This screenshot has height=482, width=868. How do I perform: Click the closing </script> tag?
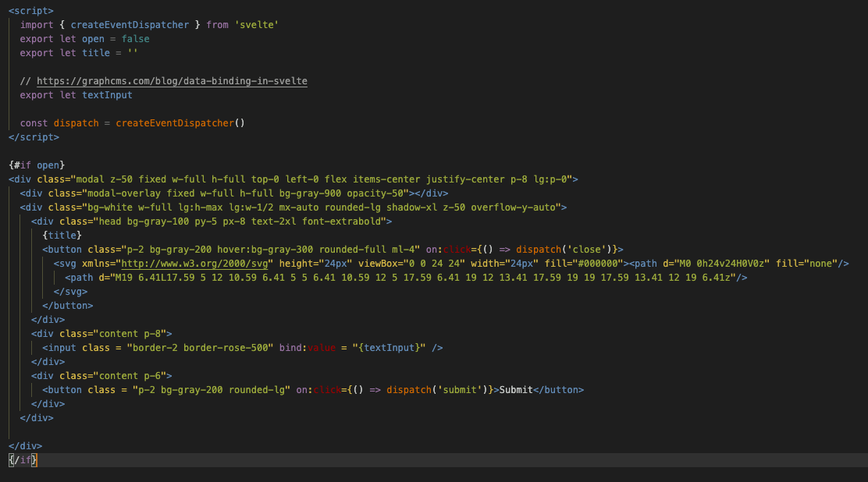(x=34, y=137)
